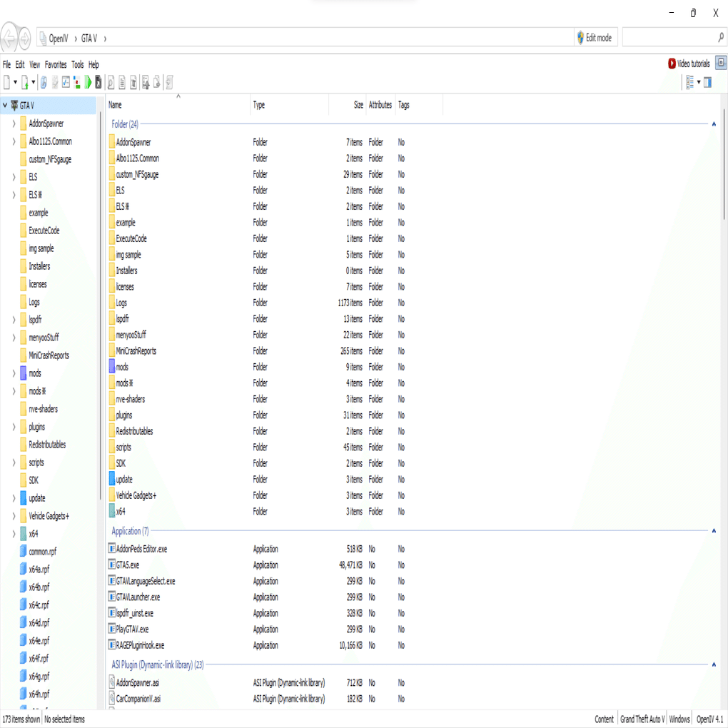Click the dark archive file toolbar icon
728x728 pixels.
[98, 83]
